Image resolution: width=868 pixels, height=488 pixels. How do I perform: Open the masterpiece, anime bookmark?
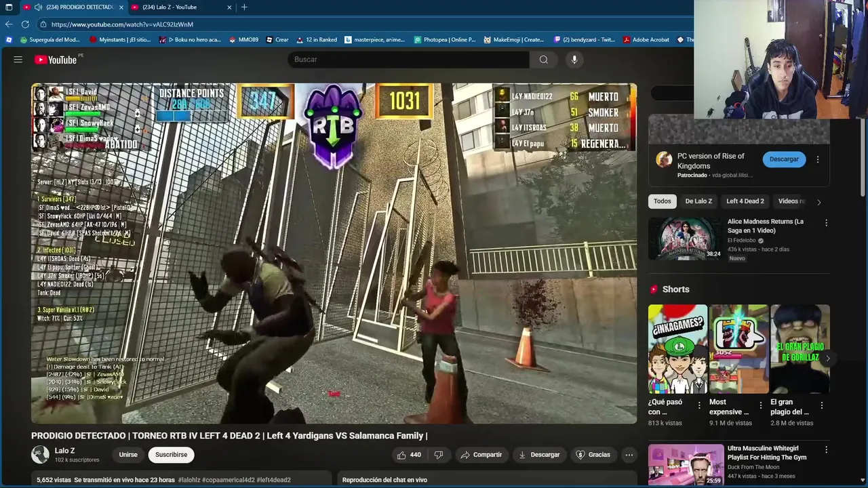(375, 40)
